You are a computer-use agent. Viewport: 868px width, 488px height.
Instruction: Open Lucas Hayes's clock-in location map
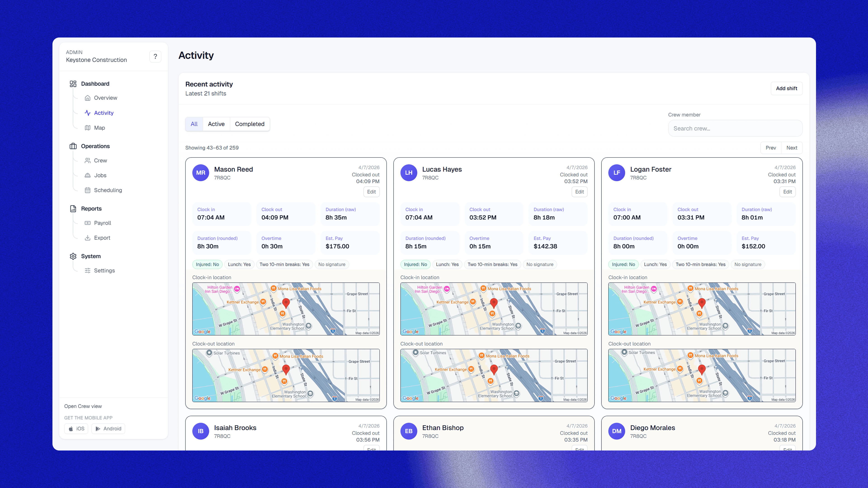click(494, 309)
